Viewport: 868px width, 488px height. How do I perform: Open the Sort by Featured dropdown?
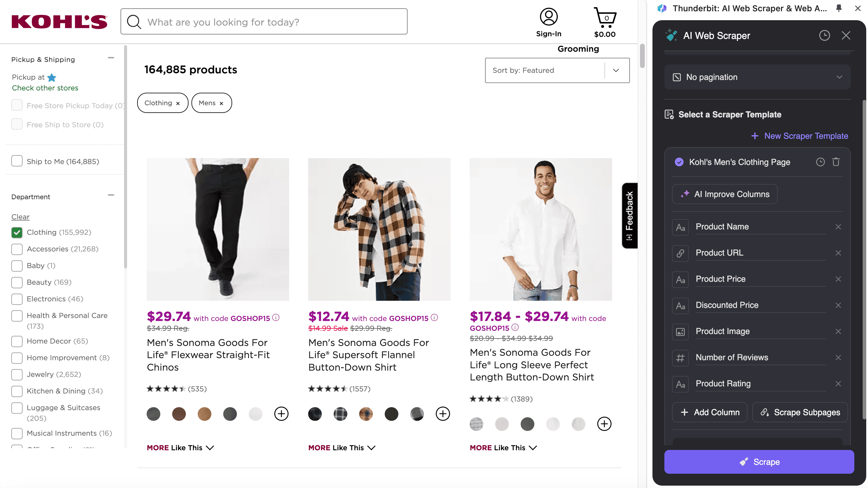557,70
